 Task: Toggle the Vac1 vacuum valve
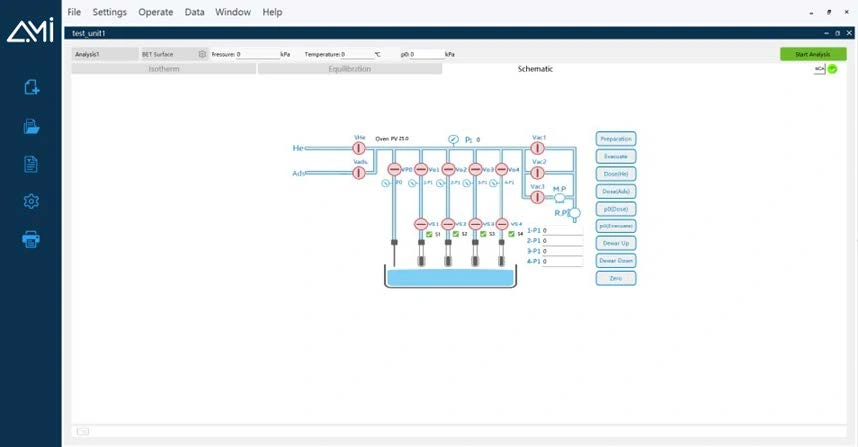537,148
